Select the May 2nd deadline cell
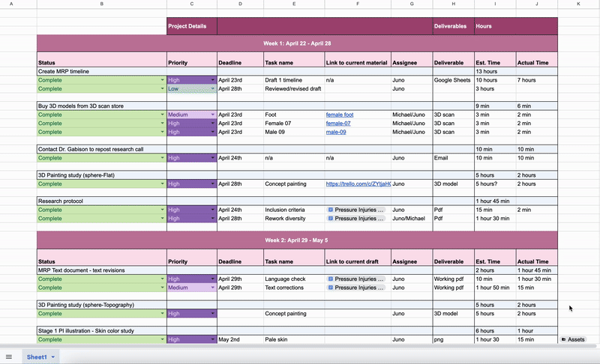This screenshot has width=600, height=364. (x=240, y=339)
